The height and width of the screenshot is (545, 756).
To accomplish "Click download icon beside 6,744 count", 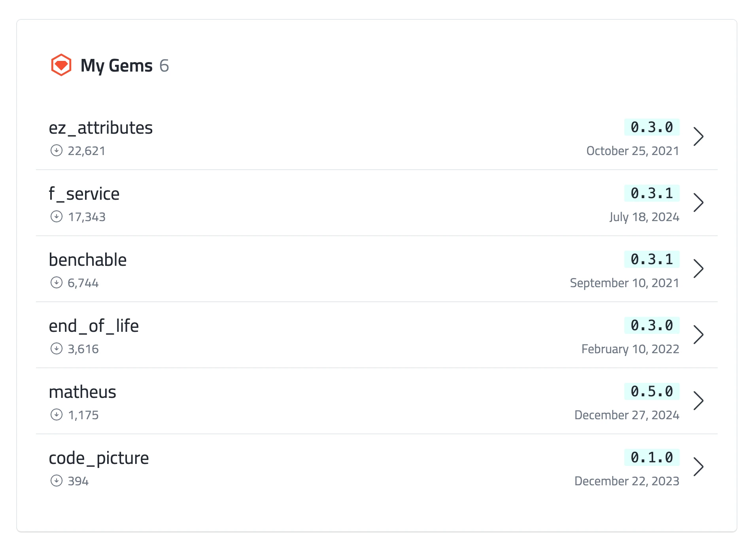I will coord(57,283).
